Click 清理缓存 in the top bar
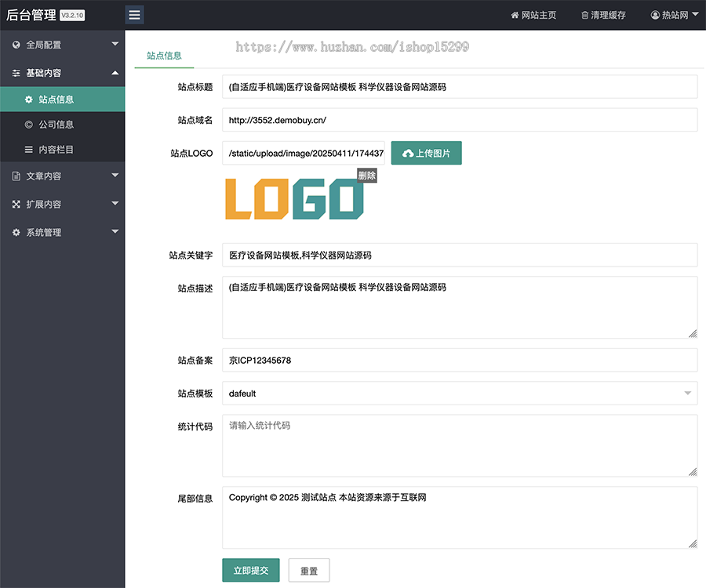706x588 pixels. point(603,16)
